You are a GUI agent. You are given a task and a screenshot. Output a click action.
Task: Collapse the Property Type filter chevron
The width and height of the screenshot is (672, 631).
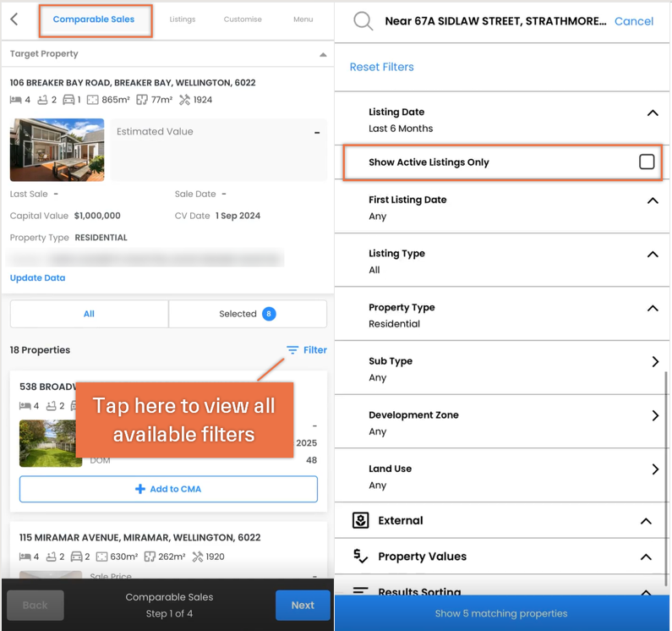click(653, 309)
